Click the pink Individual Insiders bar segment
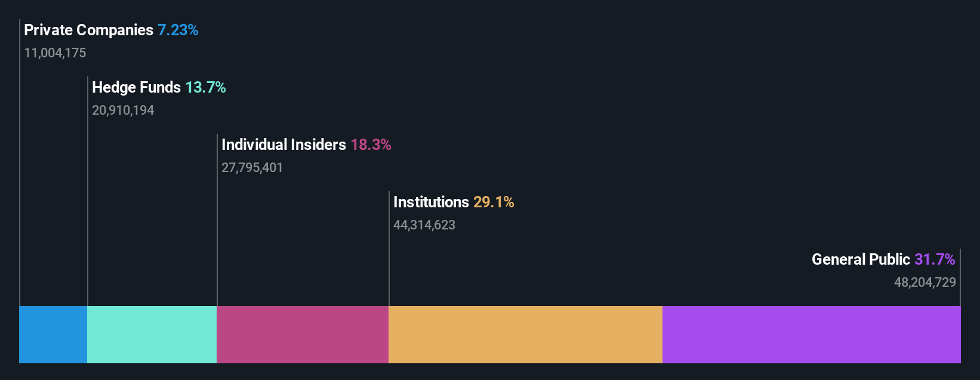The height and width of the screenshot is (380, 980). 303,335
